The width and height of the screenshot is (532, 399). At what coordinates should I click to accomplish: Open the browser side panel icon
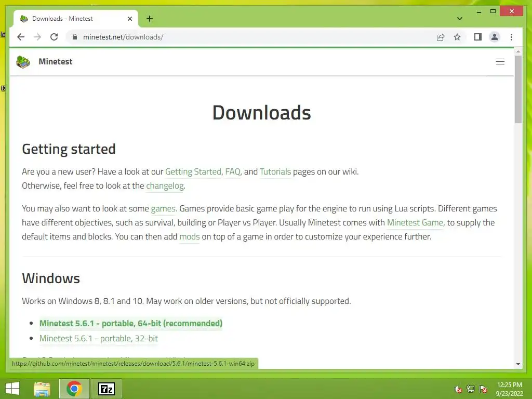[x=478, y=37]
